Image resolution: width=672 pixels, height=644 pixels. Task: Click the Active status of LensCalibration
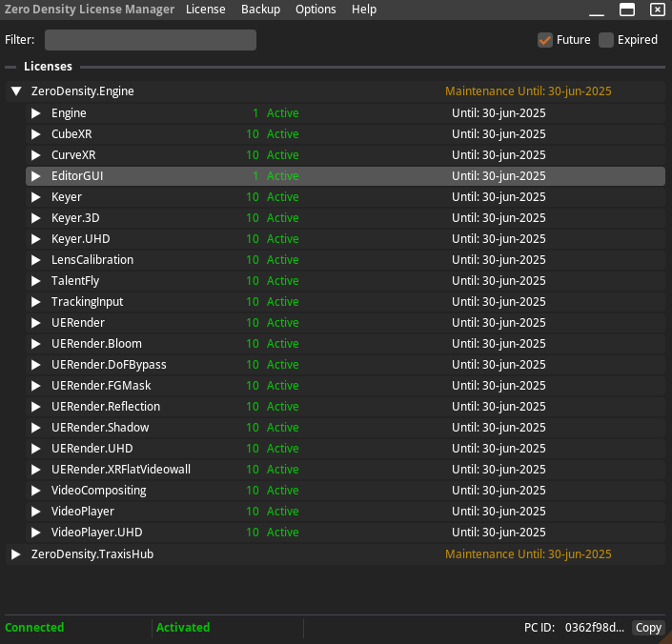click(282, 260)
